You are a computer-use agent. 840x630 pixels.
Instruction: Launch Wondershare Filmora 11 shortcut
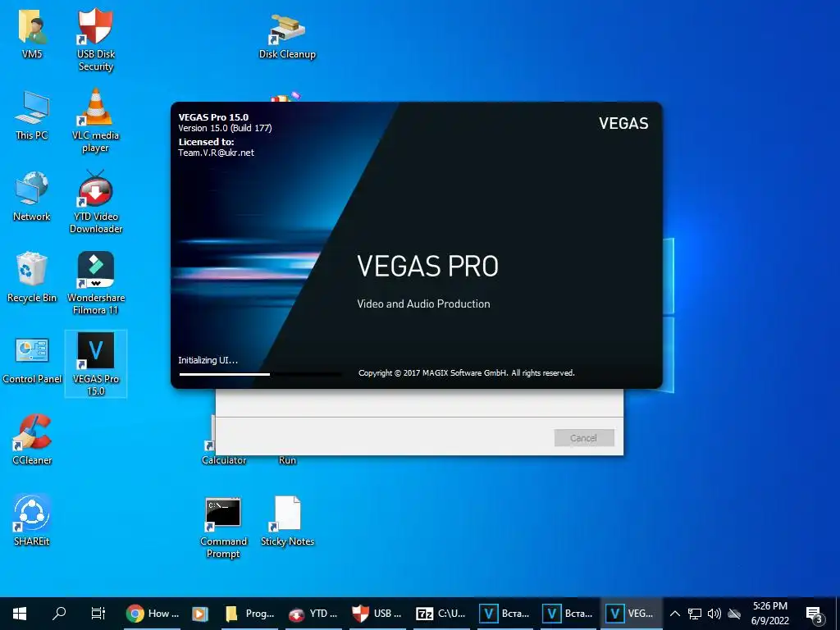pos(95,283)
